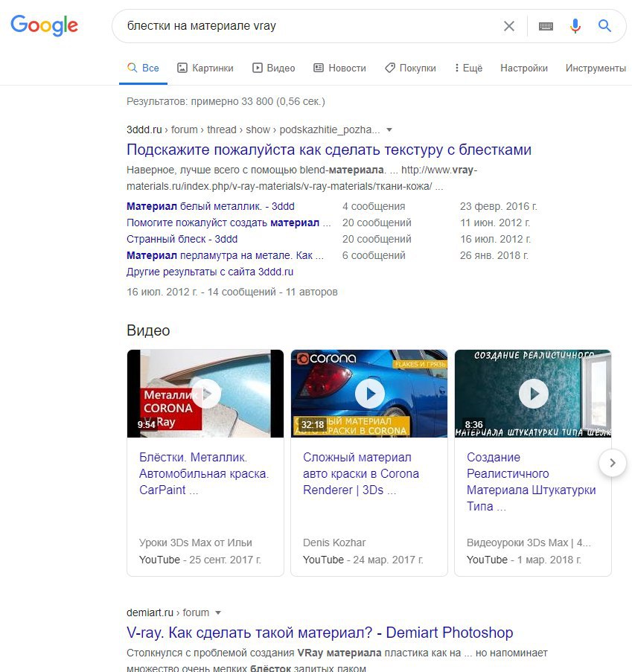
Task: Click the 6 сообщений text
Action: tap(374, 255)
